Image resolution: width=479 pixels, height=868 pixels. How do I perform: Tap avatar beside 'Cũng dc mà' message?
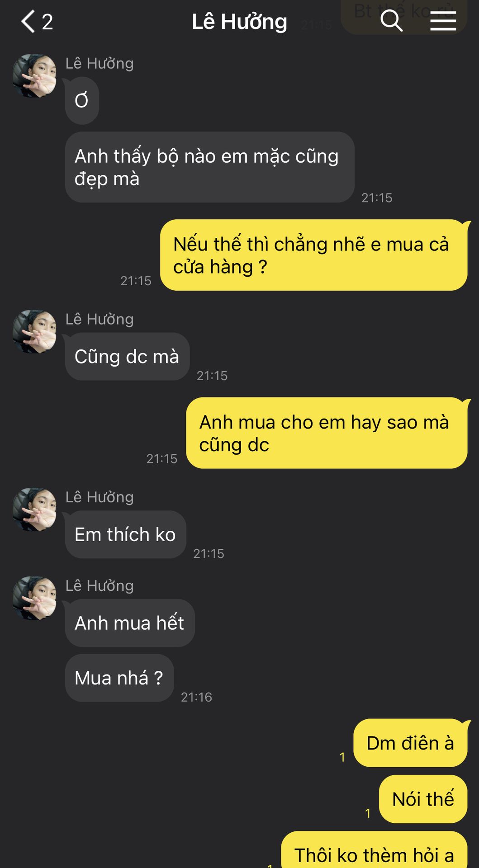coord(34,331)
